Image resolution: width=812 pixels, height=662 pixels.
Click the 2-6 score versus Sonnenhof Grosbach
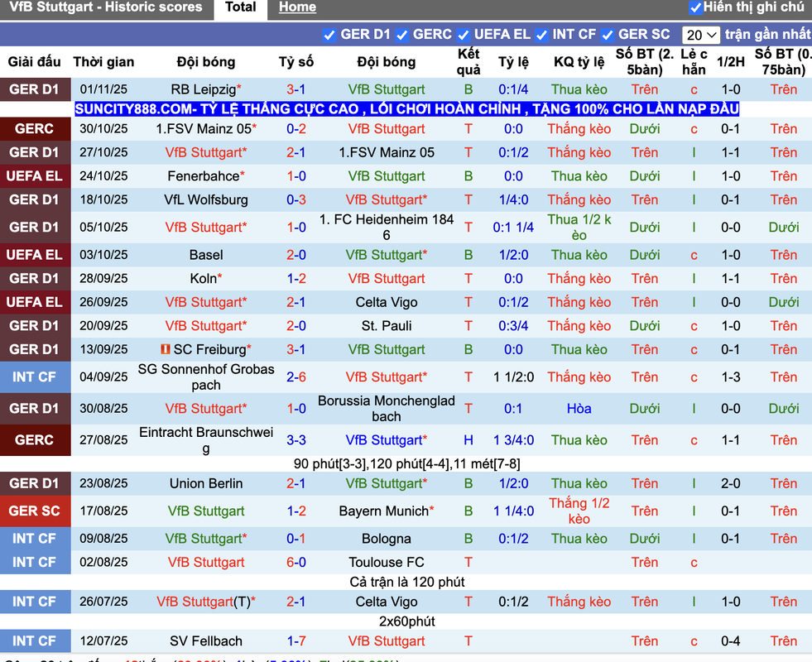[296, 377]
